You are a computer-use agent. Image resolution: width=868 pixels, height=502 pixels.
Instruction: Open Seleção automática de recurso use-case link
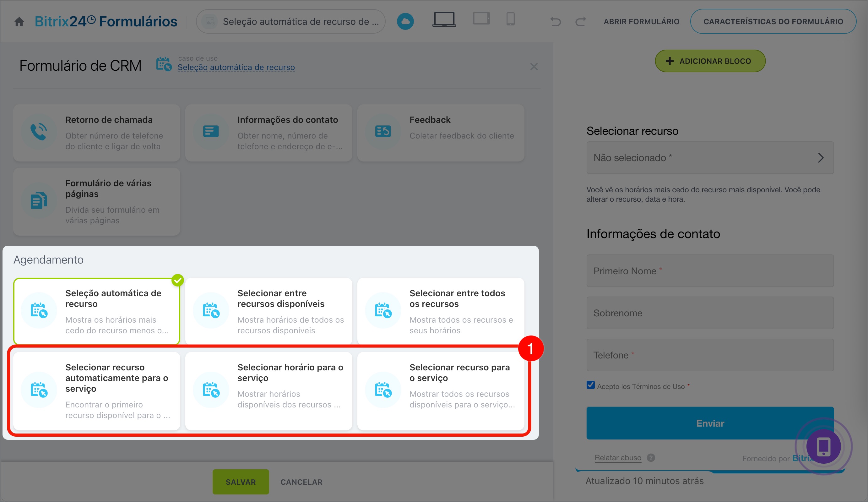point(236,67)
